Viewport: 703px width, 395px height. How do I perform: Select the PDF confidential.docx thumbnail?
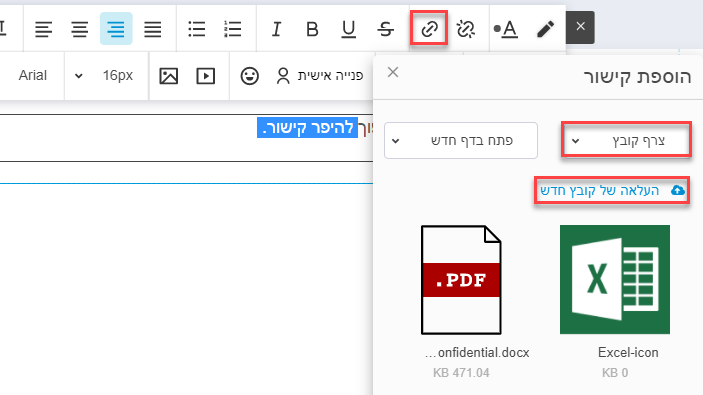(461, 280)
